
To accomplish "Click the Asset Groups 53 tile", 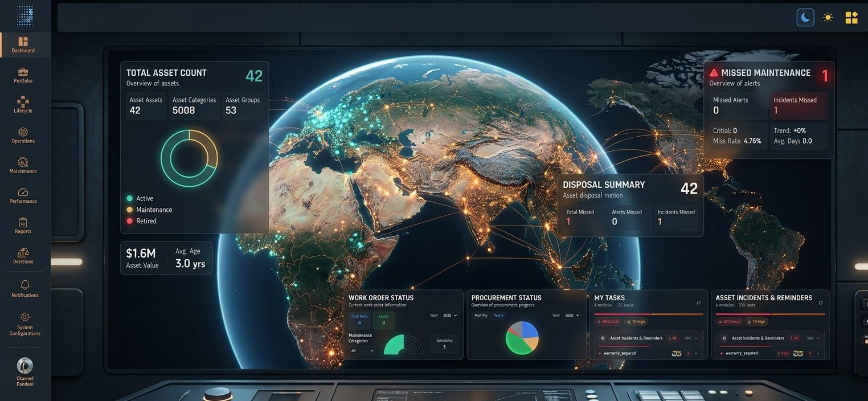I will point(243,105).
